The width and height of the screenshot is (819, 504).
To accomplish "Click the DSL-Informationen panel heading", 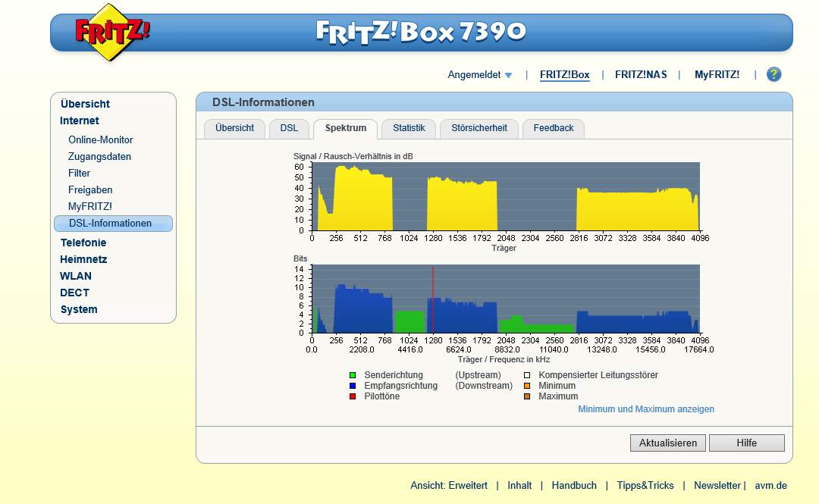I will pyautogui.click(x=263, y=102).
